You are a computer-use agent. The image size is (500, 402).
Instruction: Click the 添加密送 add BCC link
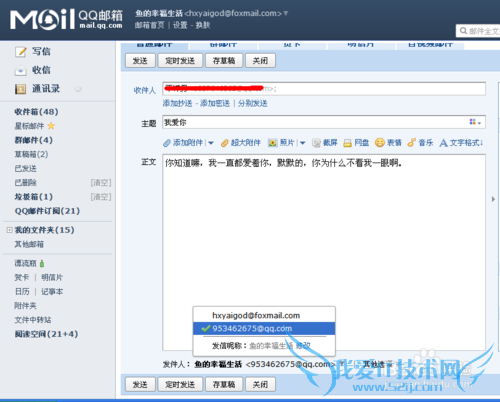click(215, 103)
